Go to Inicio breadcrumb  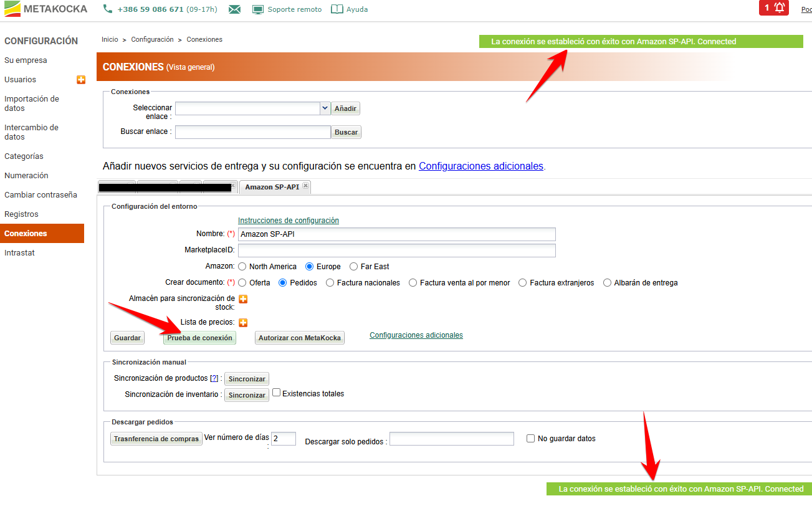pyautogui.click(x=110, y=39)
